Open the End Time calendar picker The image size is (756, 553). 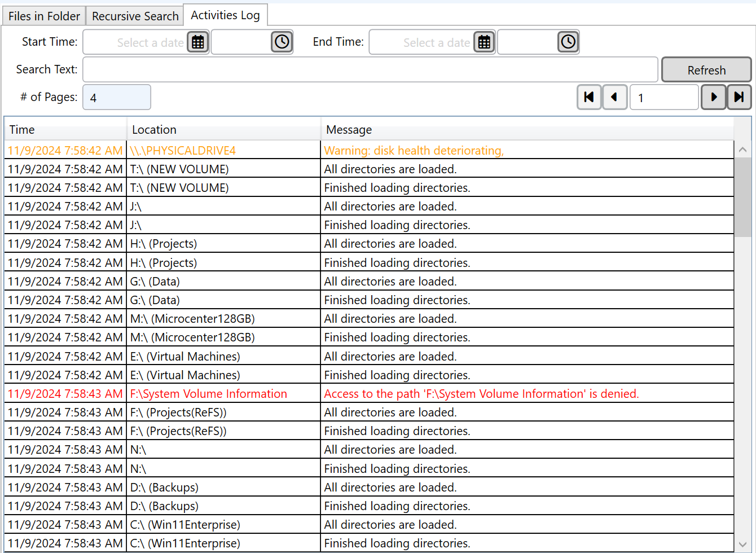(484, 42)
